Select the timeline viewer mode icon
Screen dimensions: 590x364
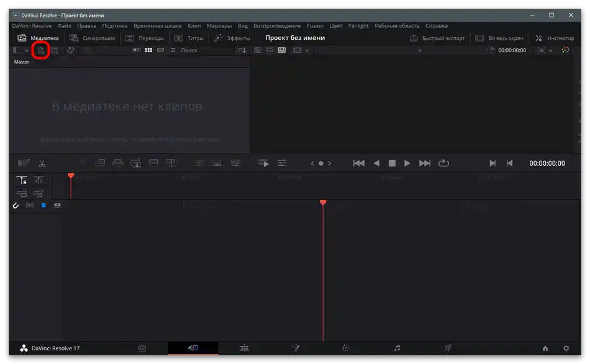[x=282, y=50]
